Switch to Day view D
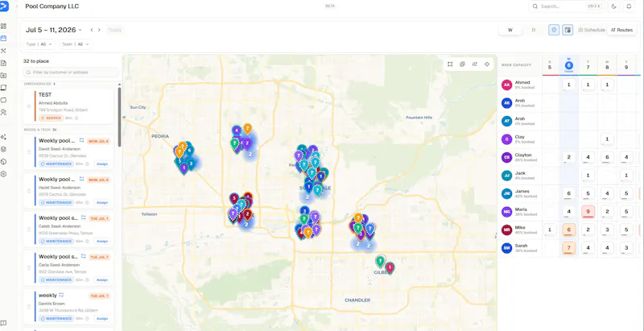This screenshot has width=644, height=331. tap(534, 30)
